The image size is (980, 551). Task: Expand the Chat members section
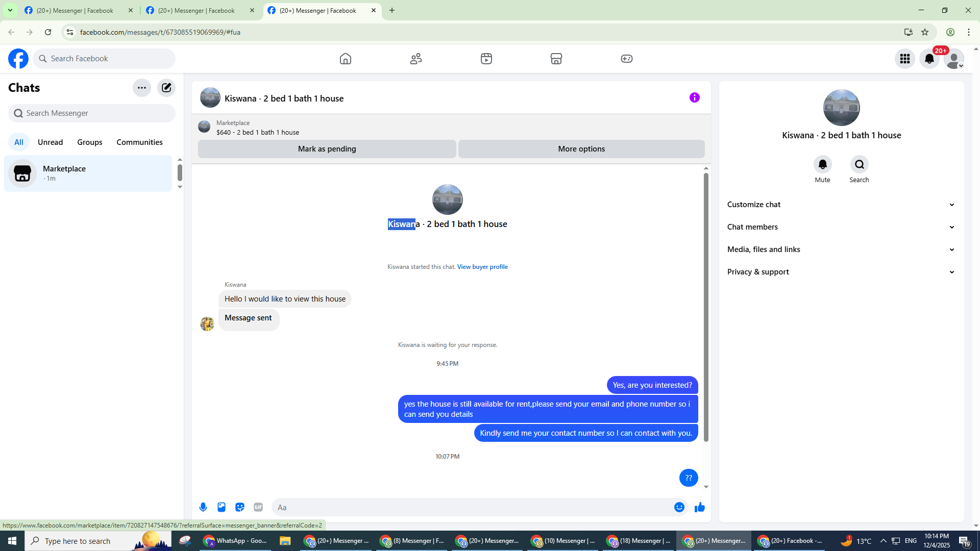(x=841, y=227)
